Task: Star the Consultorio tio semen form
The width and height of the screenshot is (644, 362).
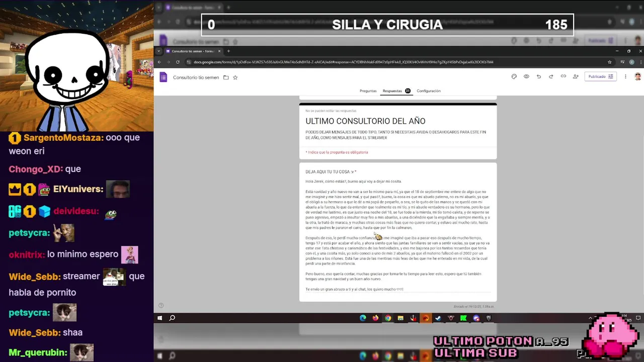Action: coord(235,77)
